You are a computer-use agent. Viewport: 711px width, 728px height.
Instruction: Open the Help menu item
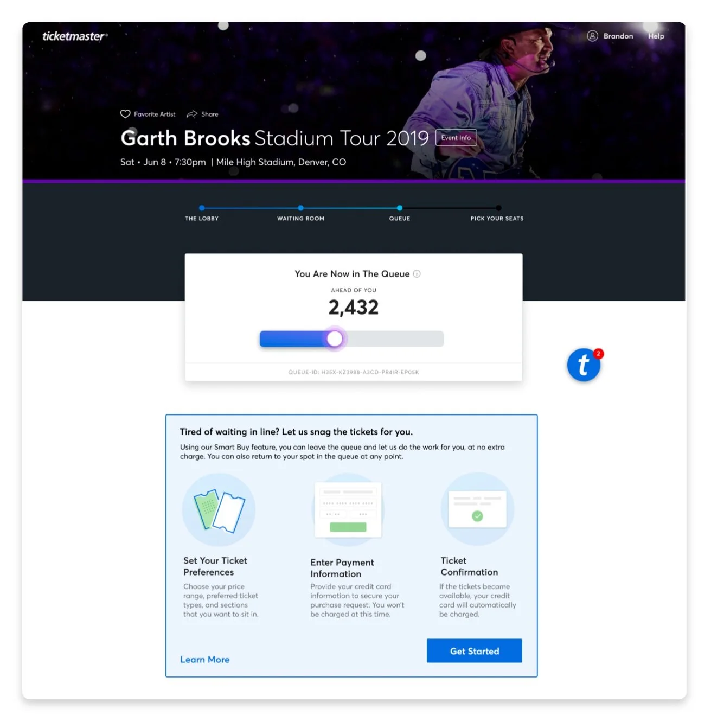pos(656,36)
